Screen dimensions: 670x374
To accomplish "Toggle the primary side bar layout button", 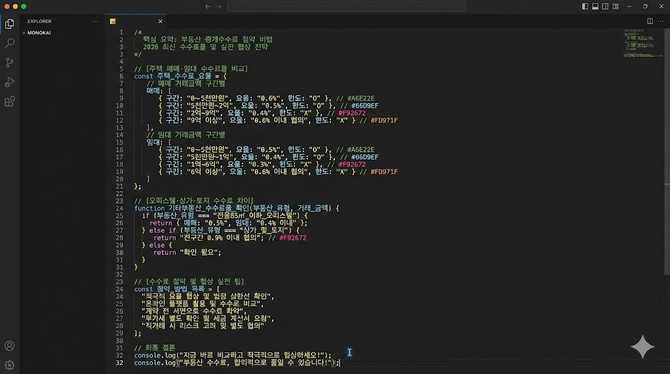I will 585,6.
